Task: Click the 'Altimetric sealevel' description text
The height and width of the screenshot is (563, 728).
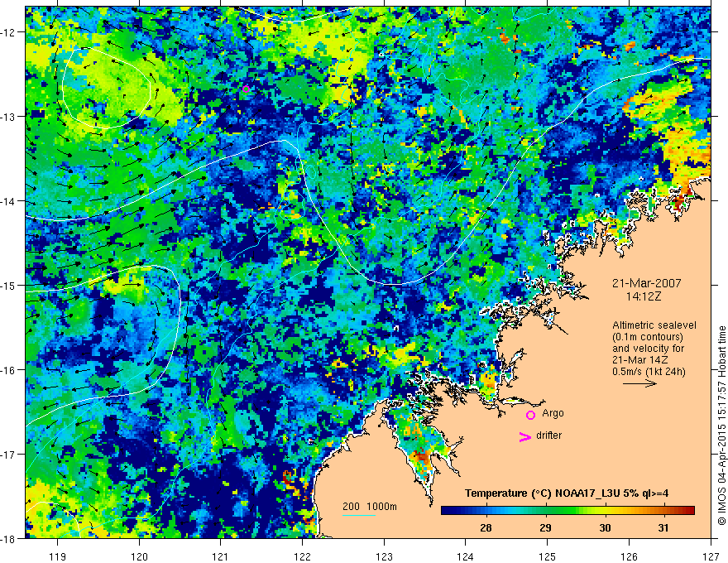Action: click(x=654, y=325)
